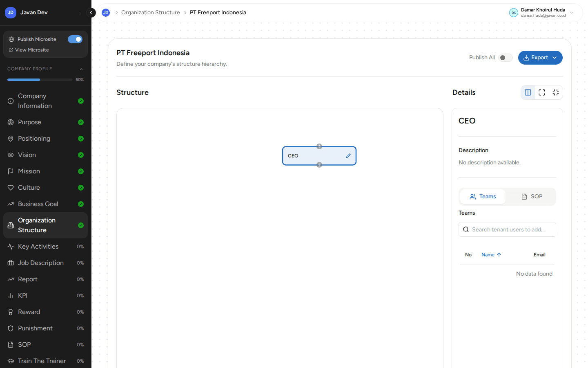
Task: Search tenant users to add field
Action: (507, 229)
